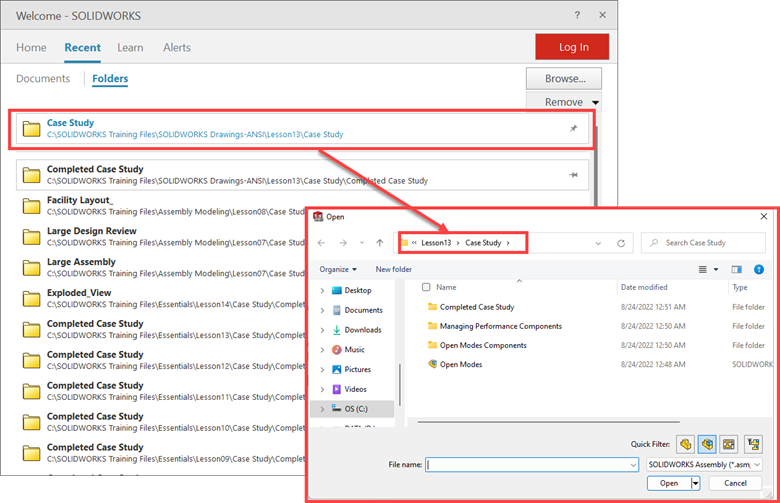Click the Open Modes assembly file icon
Viewport: 780px width, 503px height.
coord(432,364)
